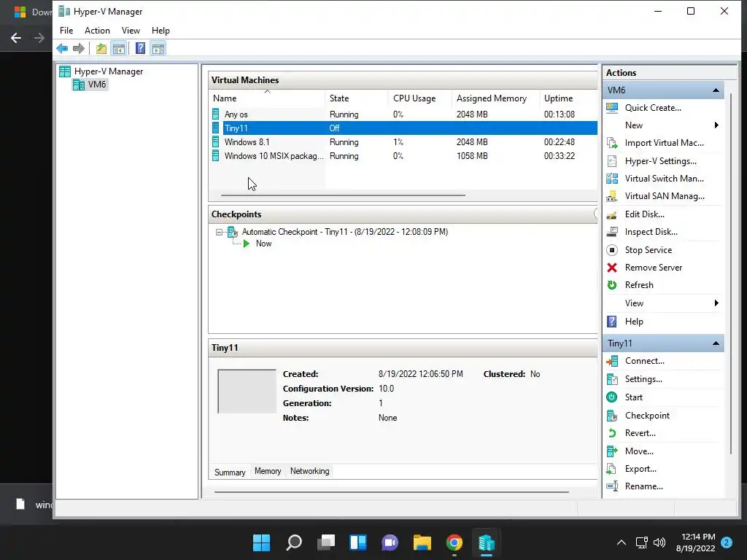This screenshot has width=747, height=560.
Task: Open the Help menu
Action: click(160, 31)
